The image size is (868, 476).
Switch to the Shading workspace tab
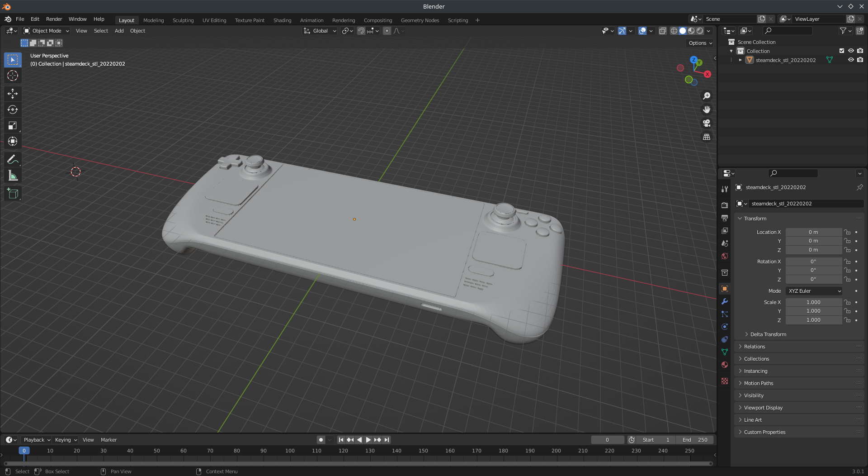tap(282, 20)
